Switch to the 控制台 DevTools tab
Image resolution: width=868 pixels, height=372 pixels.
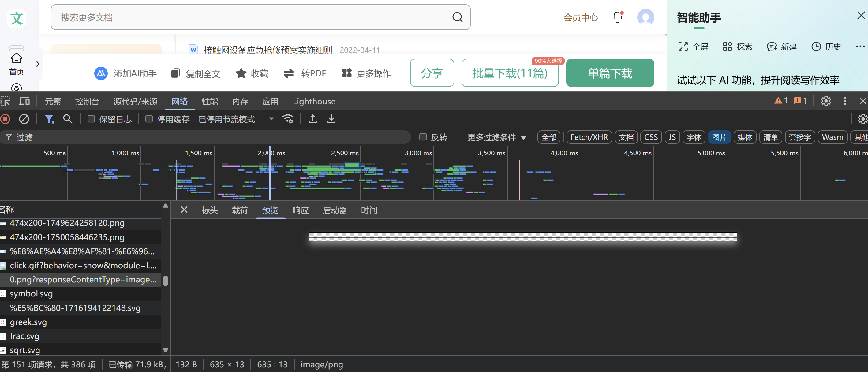coord(87,101)
